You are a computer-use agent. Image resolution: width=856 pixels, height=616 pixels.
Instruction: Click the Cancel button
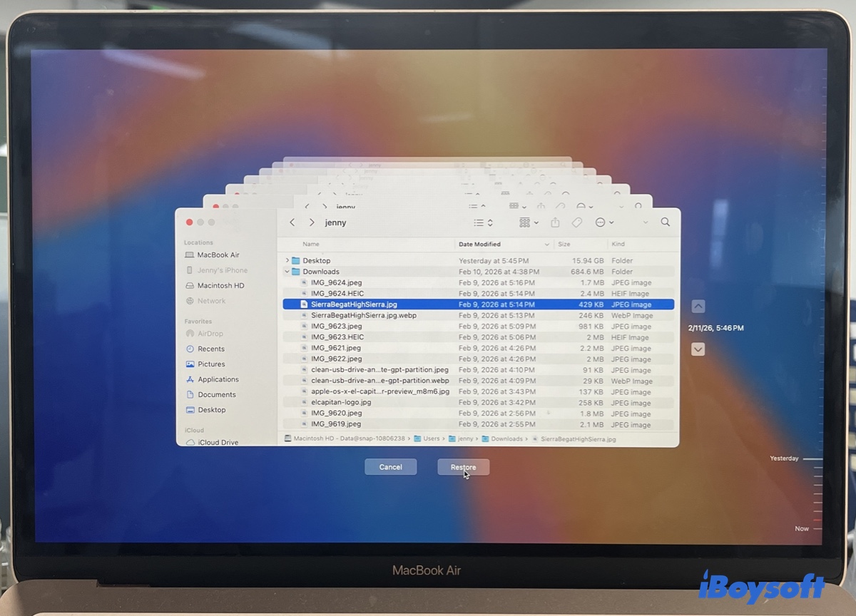pyautogui.click(x=390, y=467)
